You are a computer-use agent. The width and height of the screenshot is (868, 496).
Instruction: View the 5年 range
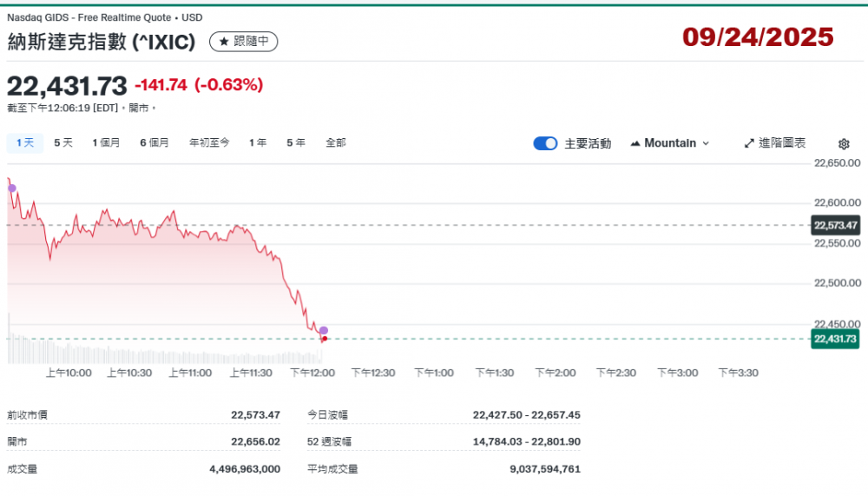coord(296,142)
